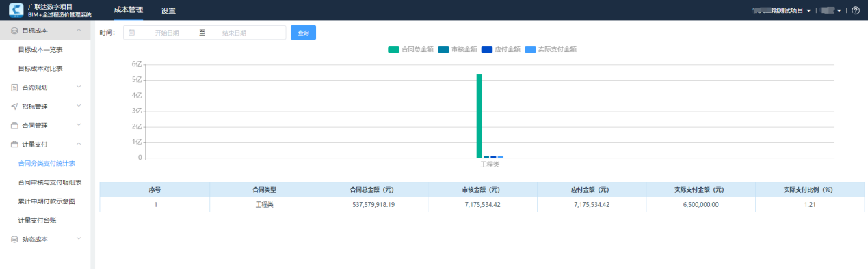Viewport: 868px width, 269px height.
Task: Collapse the 计量支付 menu chevron
Action: click(79, 145)
